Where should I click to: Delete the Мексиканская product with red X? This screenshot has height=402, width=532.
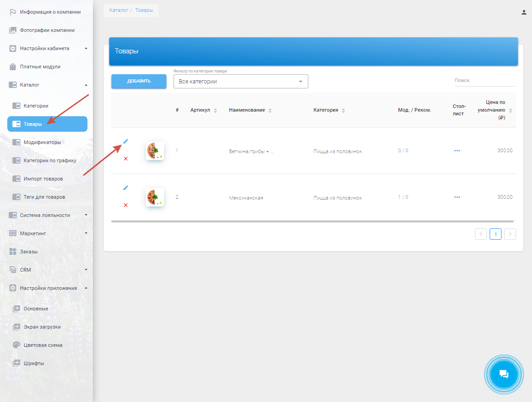click(x=126, y=205)
